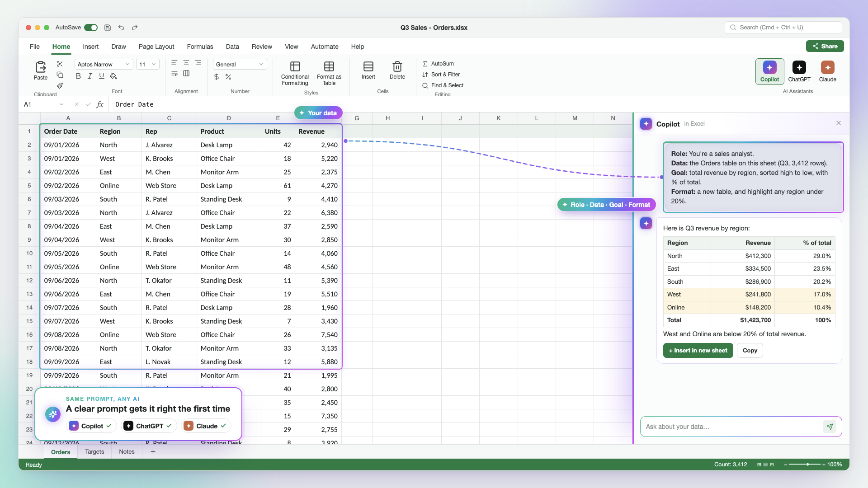Switch to the Notes sheet tab
Image resolution: width=868 pixels, height=488 pixels.
(127, 452)
